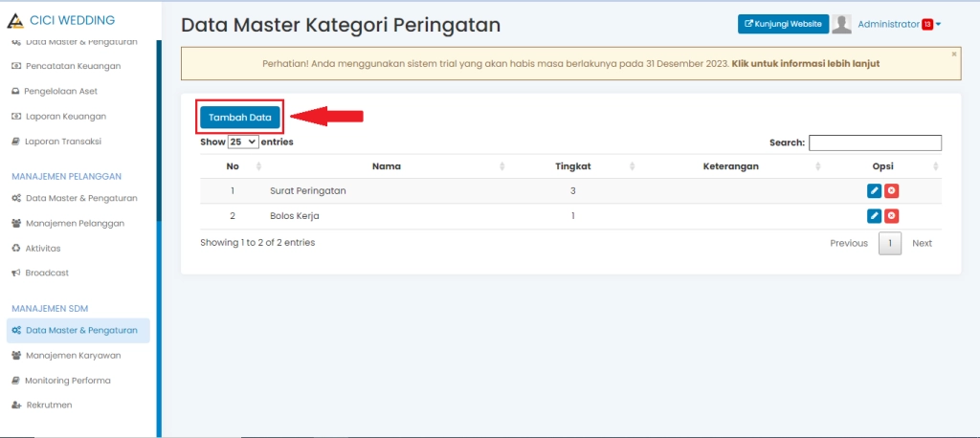Delete the Surat Peringatan row
The image size is (980, 438).
[892, 191]
